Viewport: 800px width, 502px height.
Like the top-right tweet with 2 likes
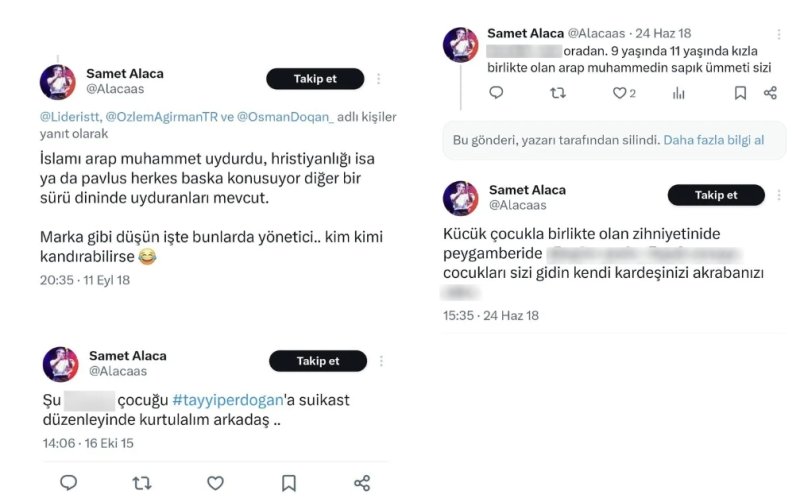[x=619, y=93]
